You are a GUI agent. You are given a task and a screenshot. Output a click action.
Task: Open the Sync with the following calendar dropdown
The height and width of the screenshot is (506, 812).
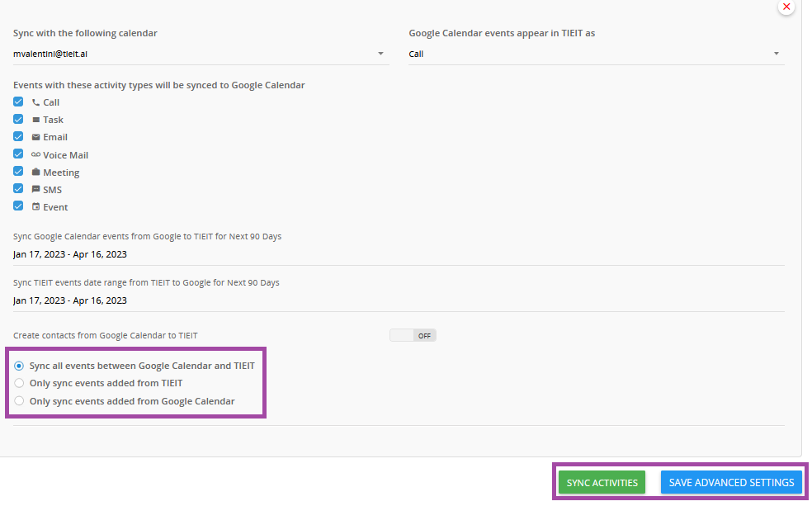(x=201, y=54)
